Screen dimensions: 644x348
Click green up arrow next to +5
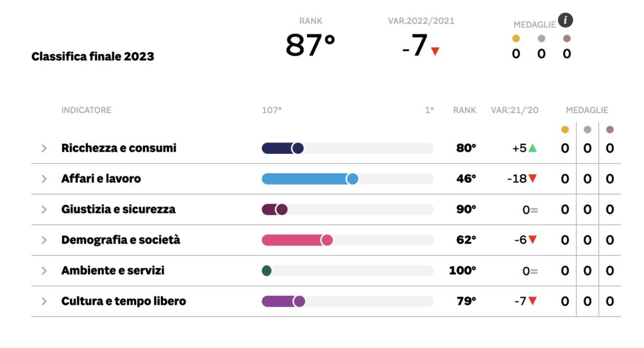coord(532,148)
